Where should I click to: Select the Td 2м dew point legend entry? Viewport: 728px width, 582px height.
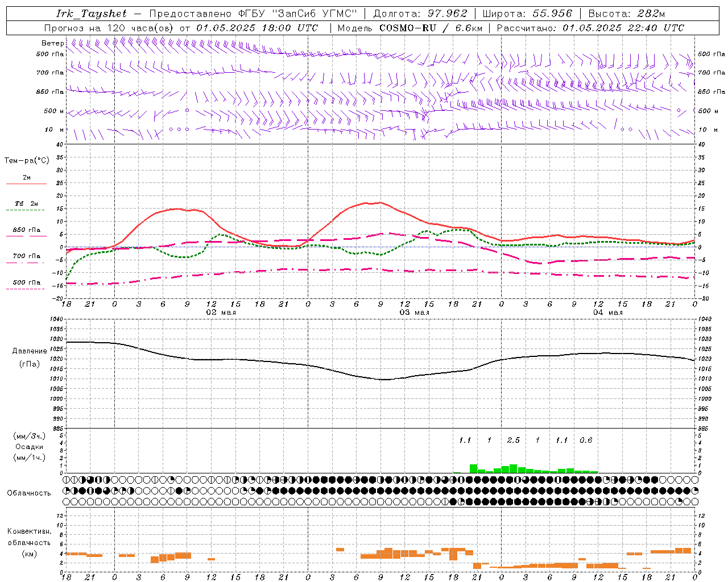click(27, 203)
